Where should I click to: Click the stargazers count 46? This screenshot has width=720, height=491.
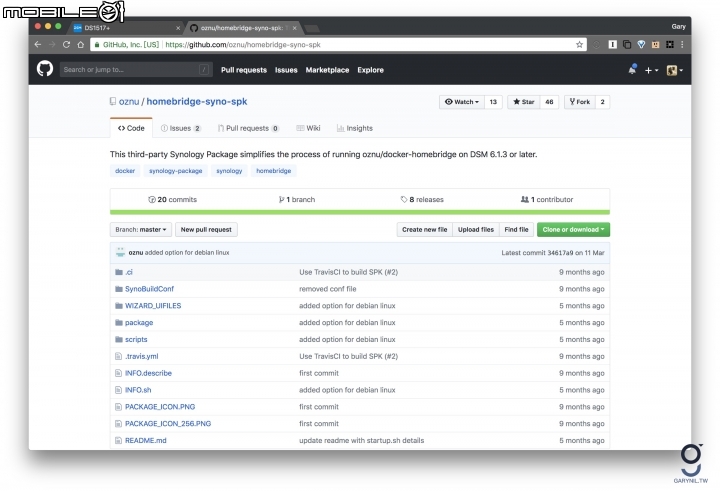coord(549,102)
